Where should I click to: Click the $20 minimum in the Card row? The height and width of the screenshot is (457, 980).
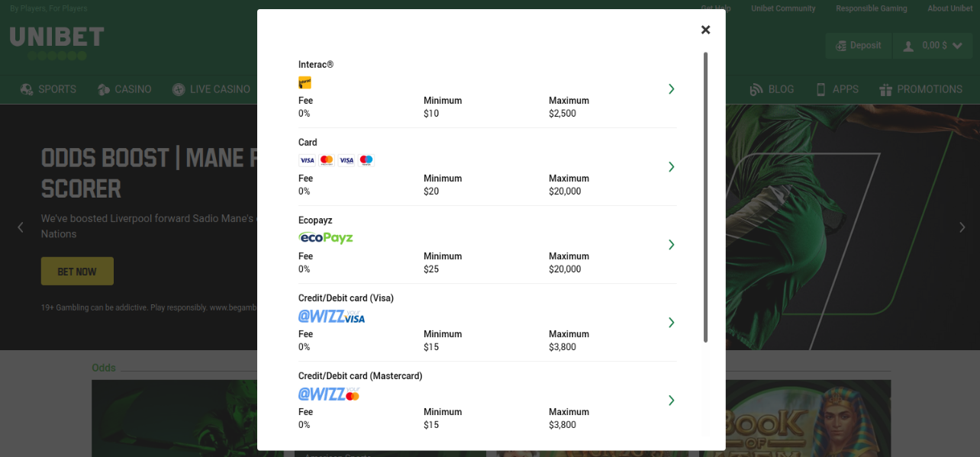coord(431,191)
